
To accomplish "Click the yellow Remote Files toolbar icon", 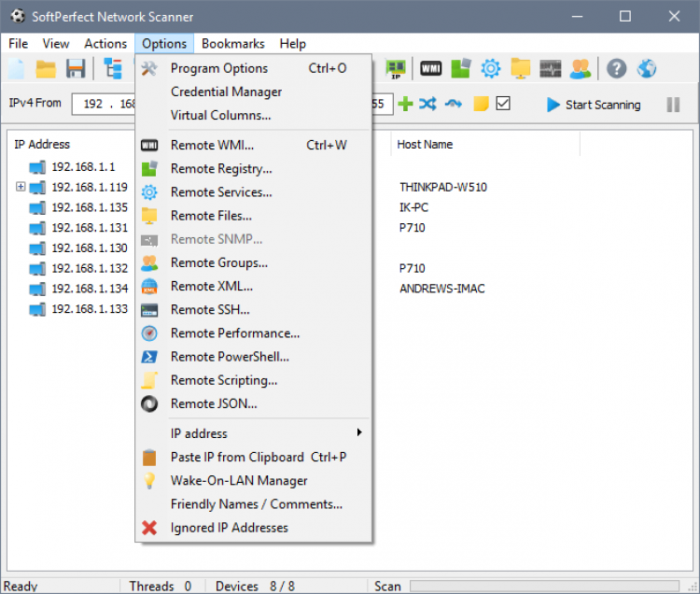I will point(521,69).
